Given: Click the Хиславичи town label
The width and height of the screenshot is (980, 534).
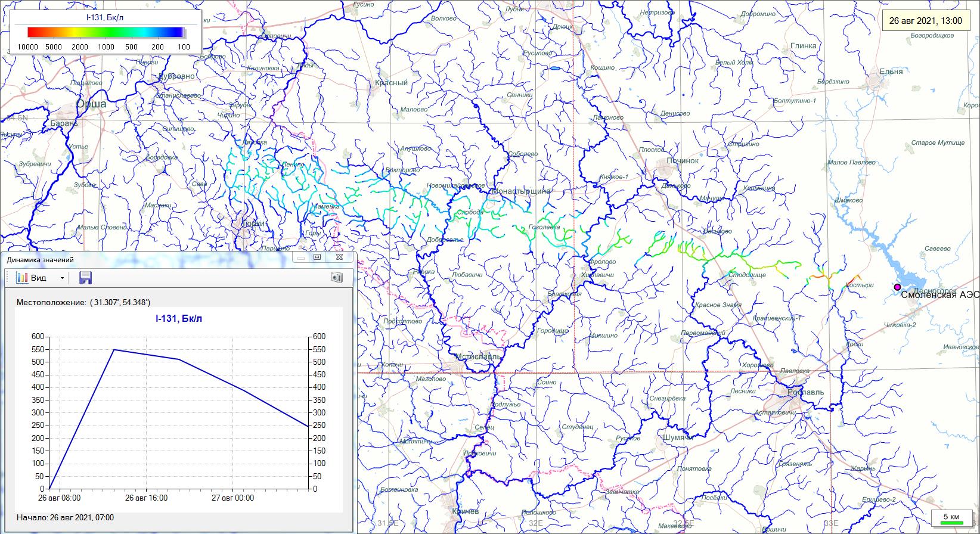Looking at the screenshot, I should point(597,275).
